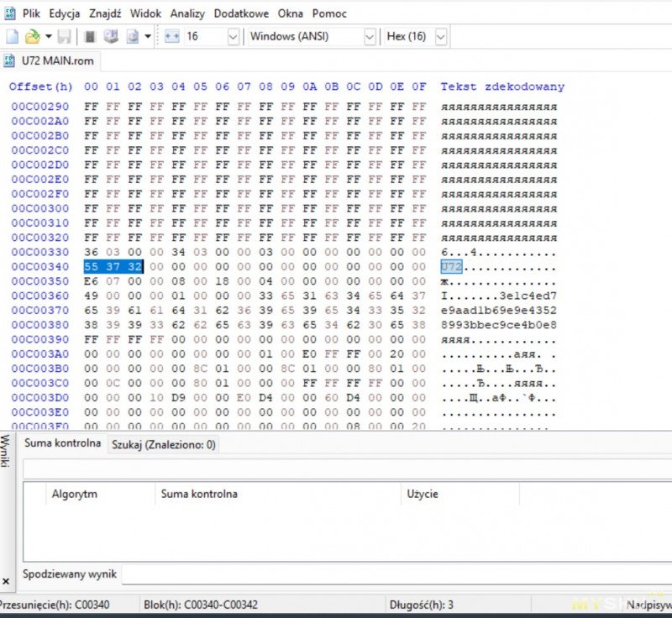Image resolution: width=672 pixels, height=618 pixels.
Task: Click the Użycie column header
Action: pos(422,494)
